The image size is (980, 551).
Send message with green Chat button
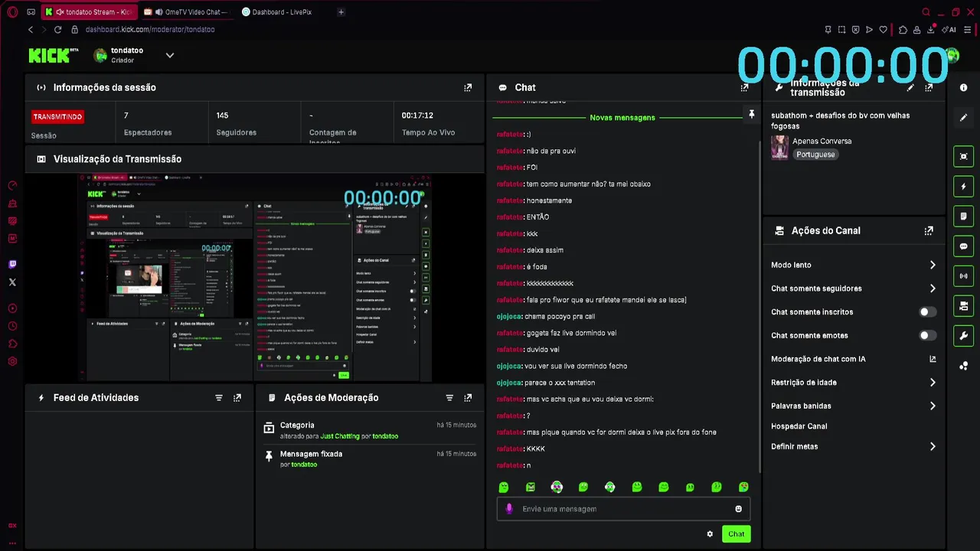click(736, 534)
